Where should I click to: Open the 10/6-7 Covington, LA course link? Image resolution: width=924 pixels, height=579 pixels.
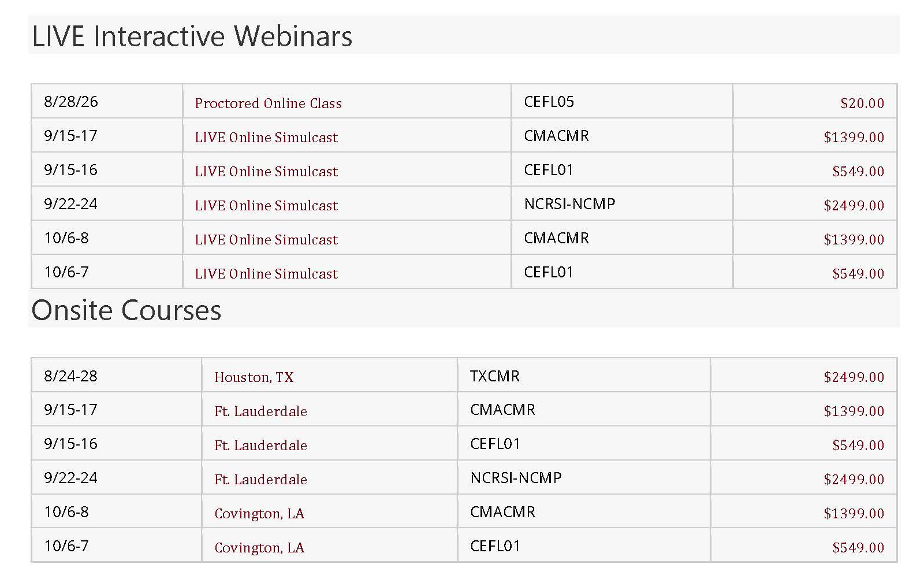click(259, 548)
